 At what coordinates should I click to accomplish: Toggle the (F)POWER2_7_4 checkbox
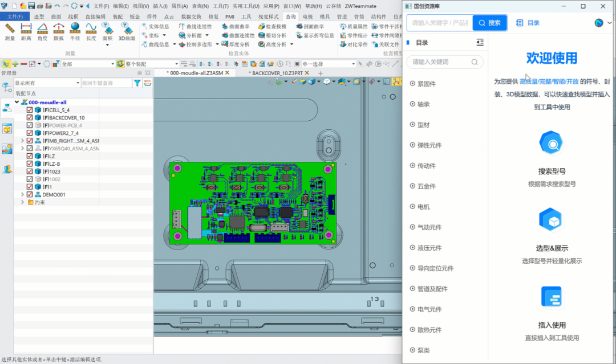click(30, 133)
